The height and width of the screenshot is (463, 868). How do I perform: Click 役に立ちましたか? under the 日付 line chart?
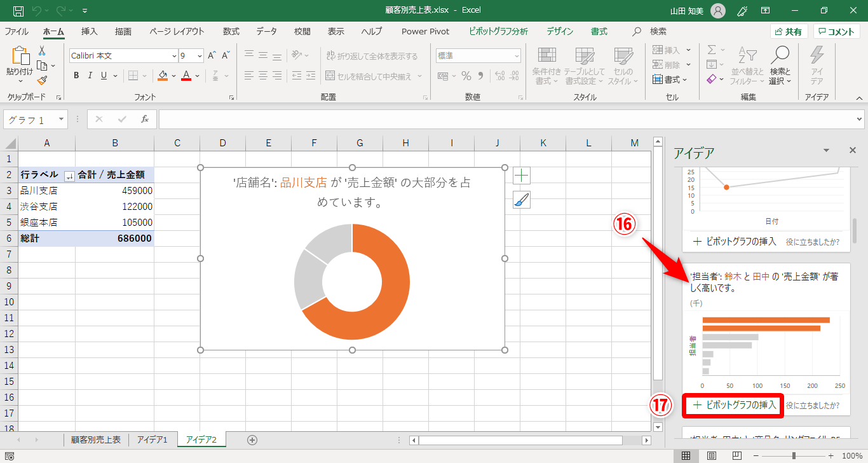(x=813, y=242)
